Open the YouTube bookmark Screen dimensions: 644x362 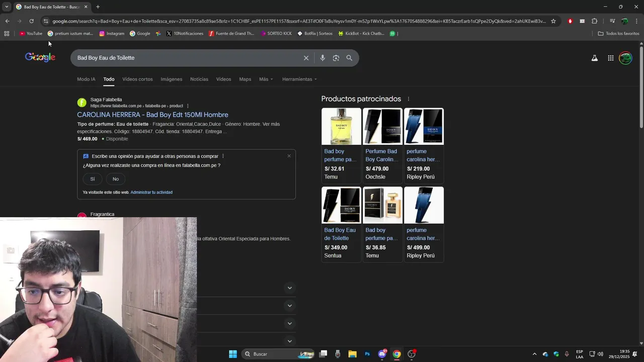[31, 34]
